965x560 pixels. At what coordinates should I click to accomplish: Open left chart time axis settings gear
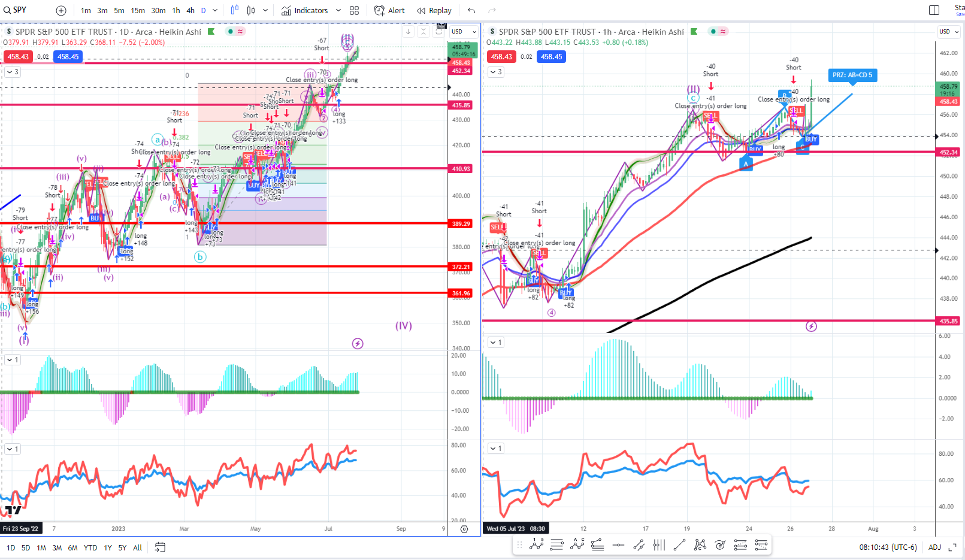pyautogui.click(x=464, y=529)
